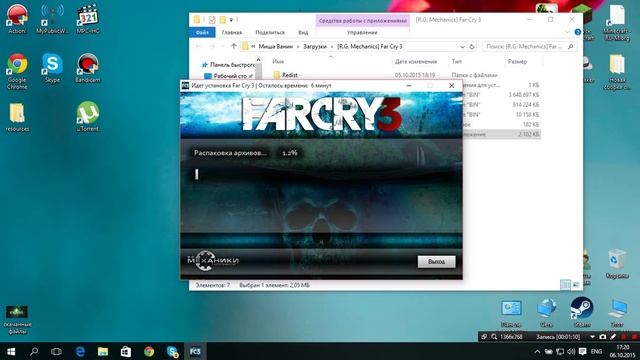Open the uTorrent desktop shortcut
The height and width of the screenshot is (360, 640).
coord(88,117)
